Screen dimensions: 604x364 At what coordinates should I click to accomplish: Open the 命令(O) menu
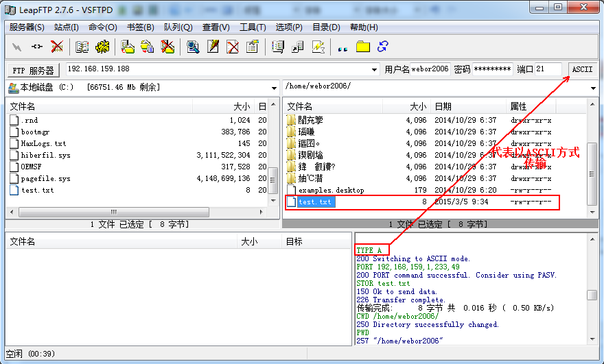(x=102, y=27)
